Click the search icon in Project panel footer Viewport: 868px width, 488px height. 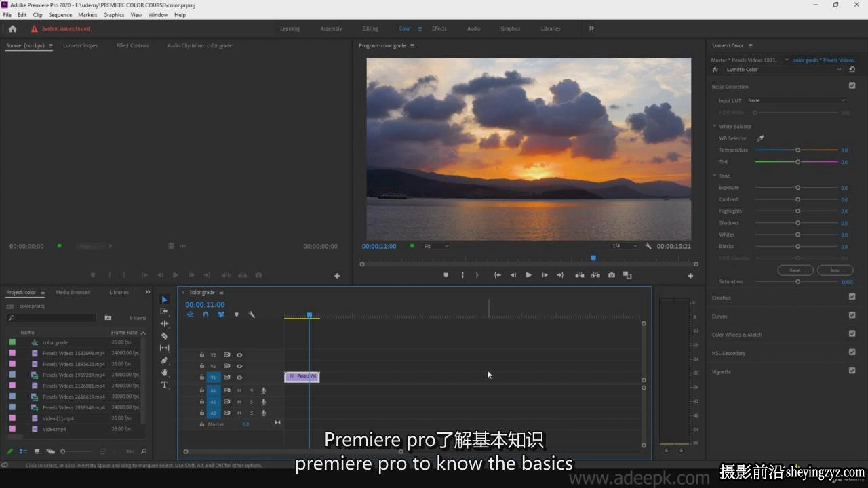[143, 451]
